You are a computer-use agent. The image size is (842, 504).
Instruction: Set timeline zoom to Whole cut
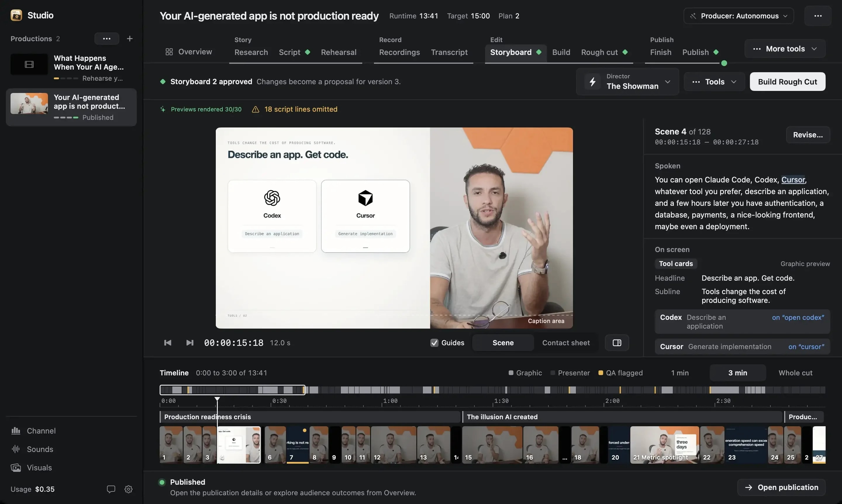click(x=795, y=372)
